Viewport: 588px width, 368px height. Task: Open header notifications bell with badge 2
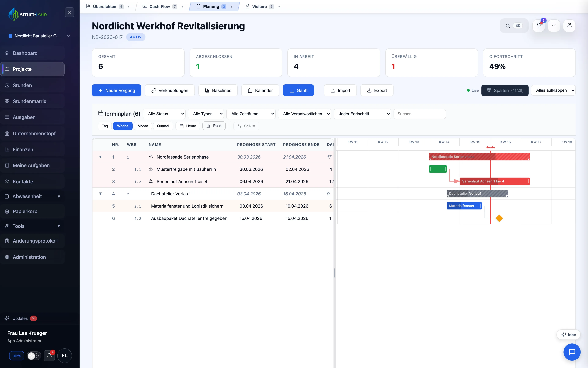(539, 26)
